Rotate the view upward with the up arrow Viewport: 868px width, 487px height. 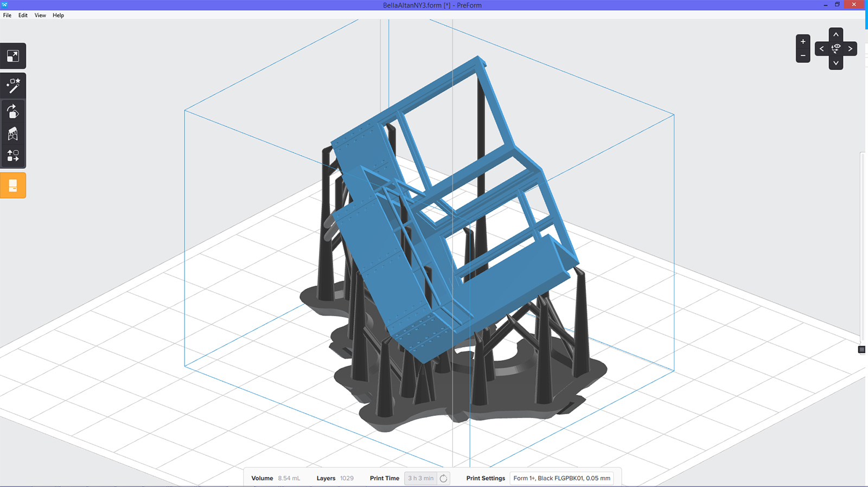(x=836, y=34)
